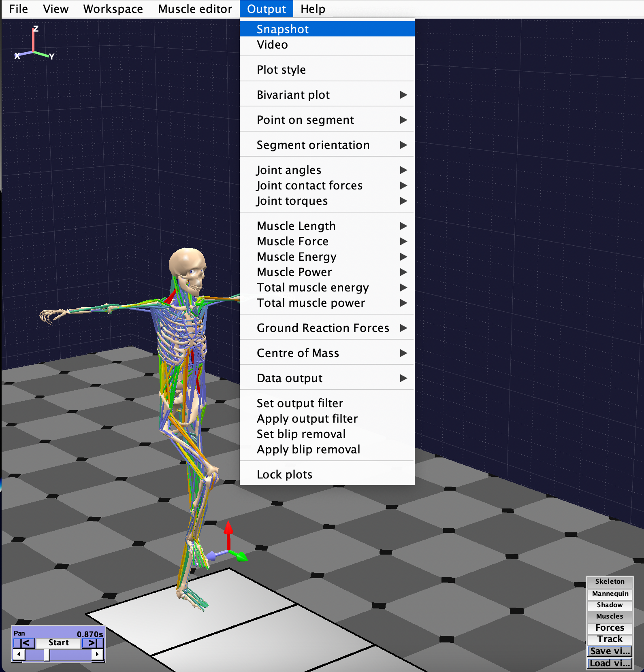Image resolution: width=644 pixels, height=672 pixels.
Task: Click the Load view button
Action: 610,663
